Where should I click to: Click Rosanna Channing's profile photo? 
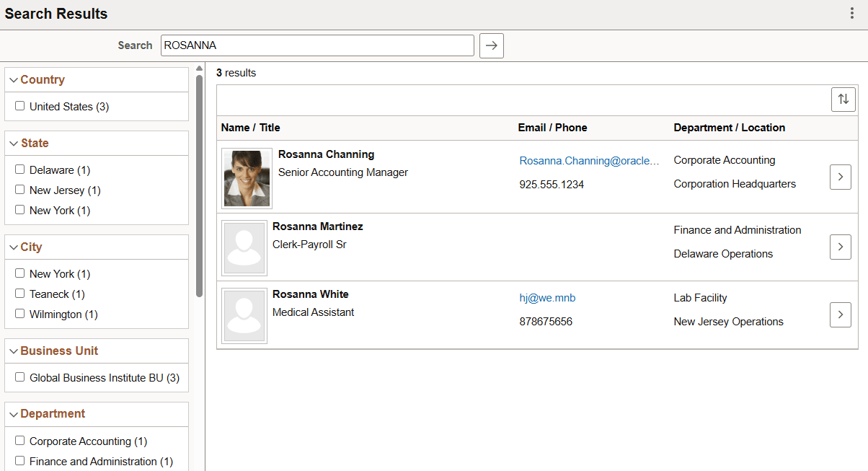pyautogui.click(x=246, y=177)
